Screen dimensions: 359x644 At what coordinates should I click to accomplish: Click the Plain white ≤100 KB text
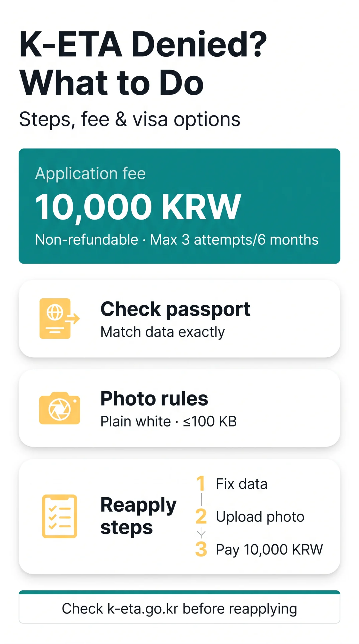(x=168, y=421)
